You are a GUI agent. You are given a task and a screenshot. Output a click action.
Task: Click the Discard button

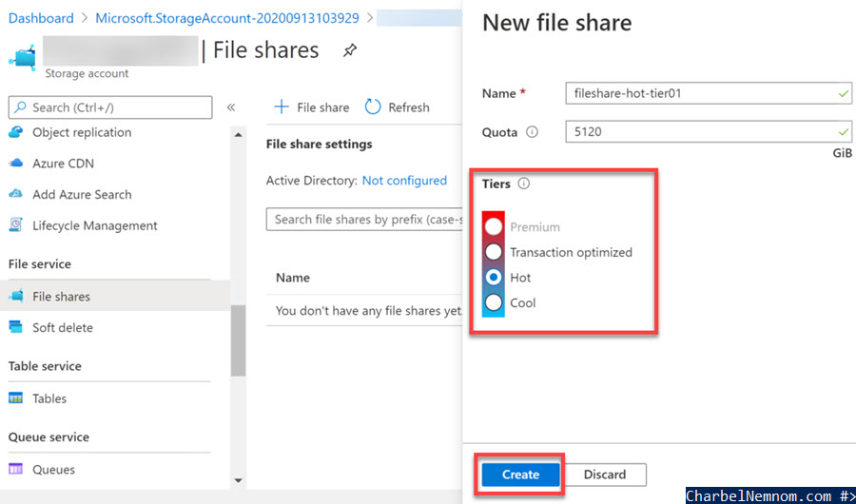(604, 475)
